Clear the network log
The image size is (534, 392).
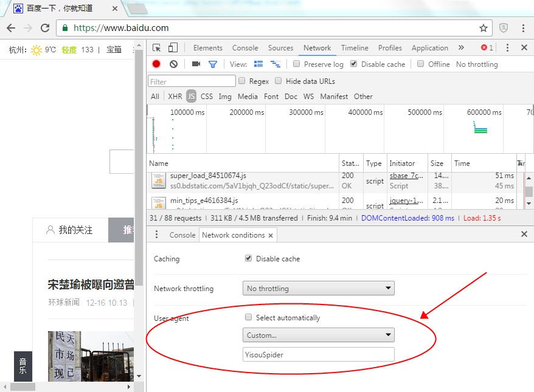pos(174,64)
